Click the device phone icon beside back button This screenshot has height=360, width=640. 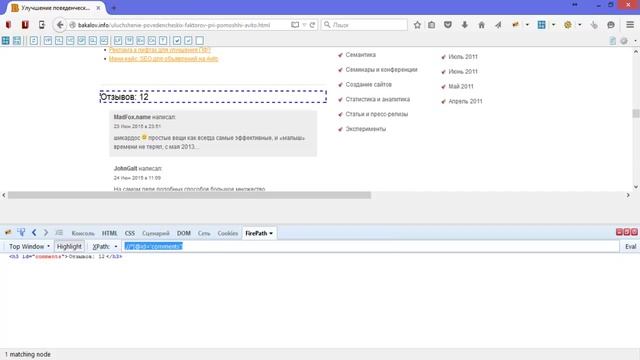click(42, 25)
